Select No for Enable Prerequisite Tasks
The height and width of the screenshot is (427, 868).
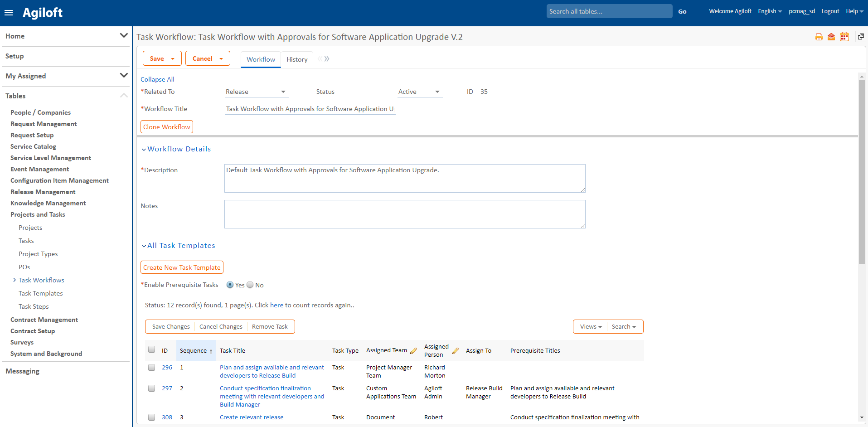pos(250,285)
